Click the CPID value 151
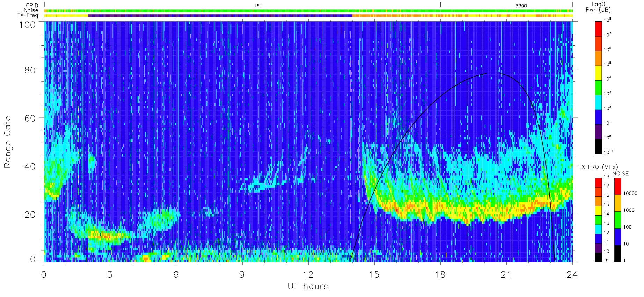 point(258,6)
